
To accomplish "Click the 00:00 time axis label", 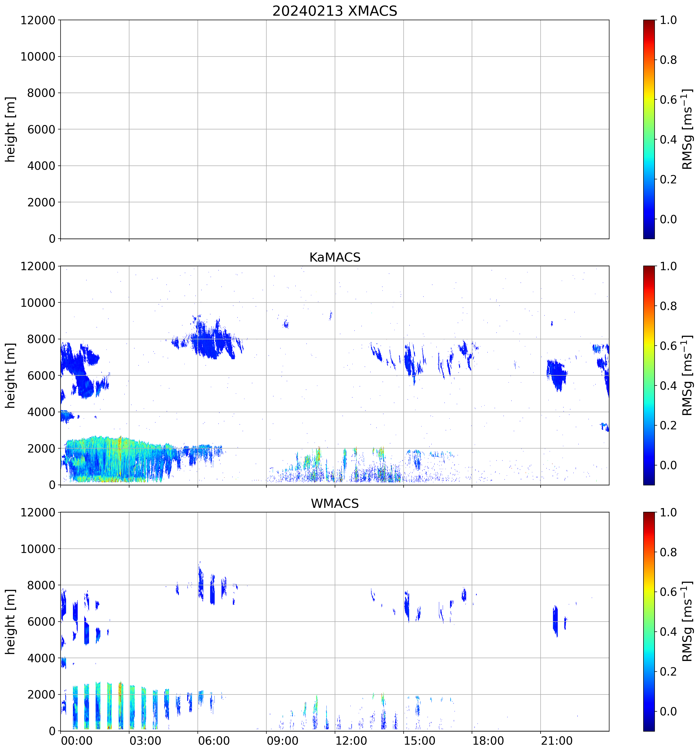I will coord(77,740).
